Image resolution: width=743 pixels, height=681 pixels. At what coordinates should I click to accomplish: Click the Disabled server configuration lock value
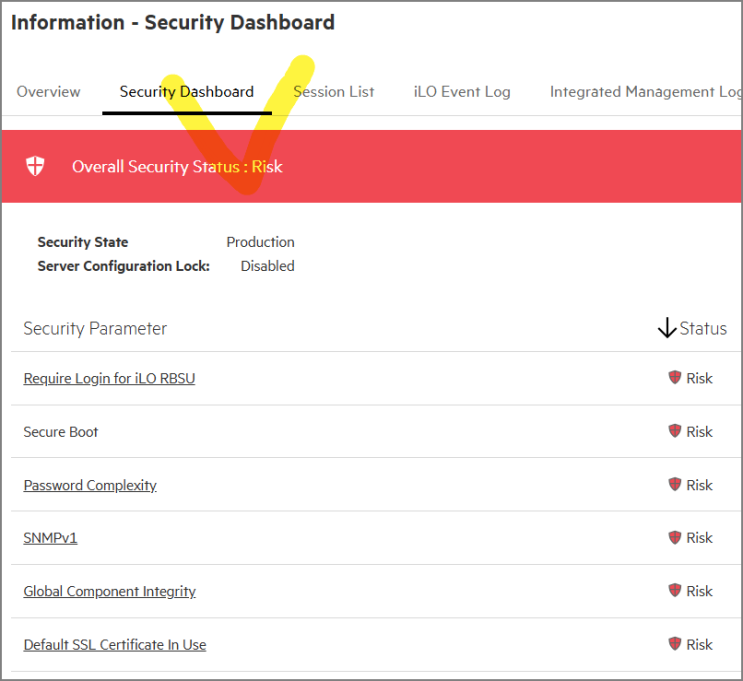click(x=267, y=266)
